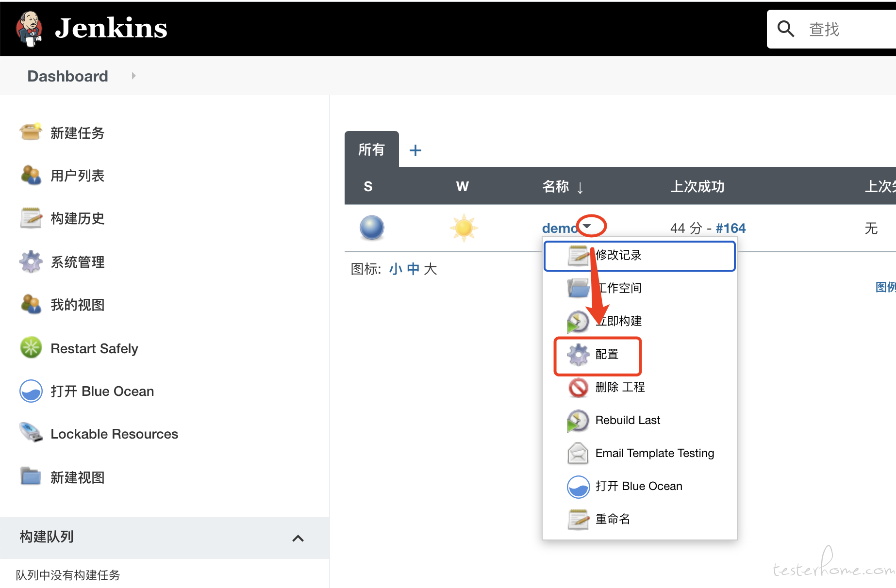
Task: Click the 配置 gear icon
Action: (578, 355)
